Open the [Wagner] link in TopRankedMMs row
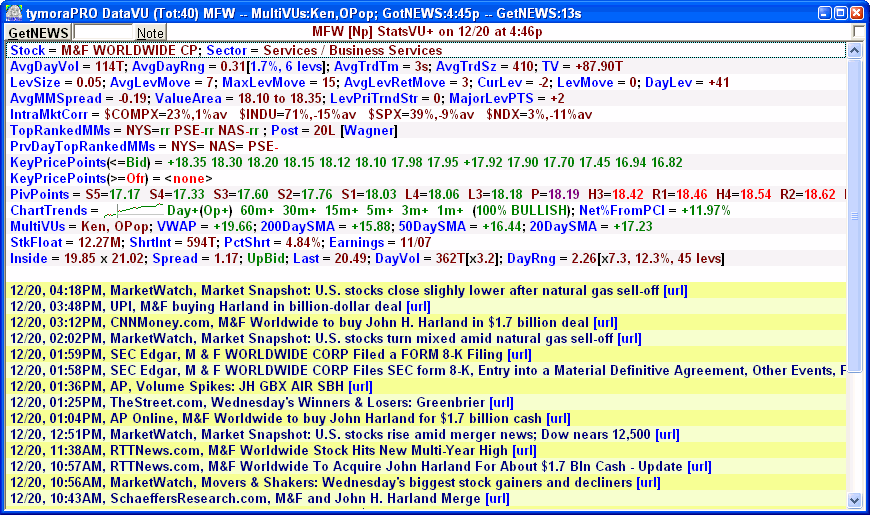This screenshot has height=515, width=870. point(369,130)
